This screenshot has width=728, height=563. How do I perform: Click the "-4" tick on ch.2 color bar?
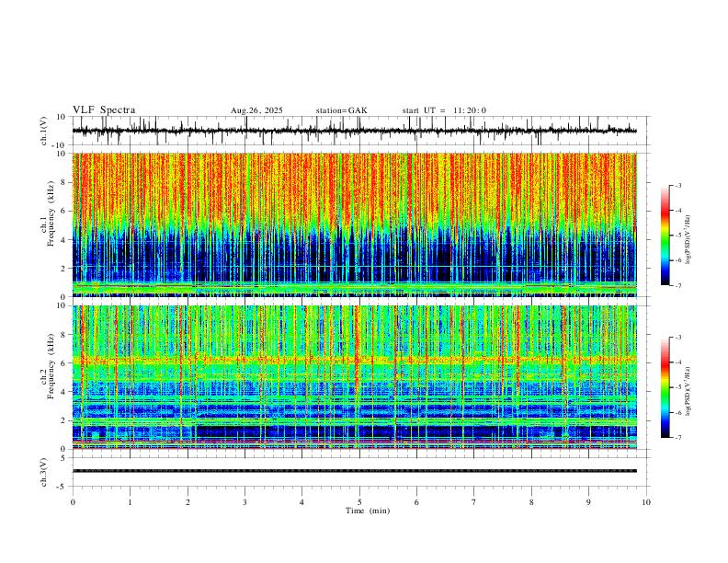pos(677,362)
